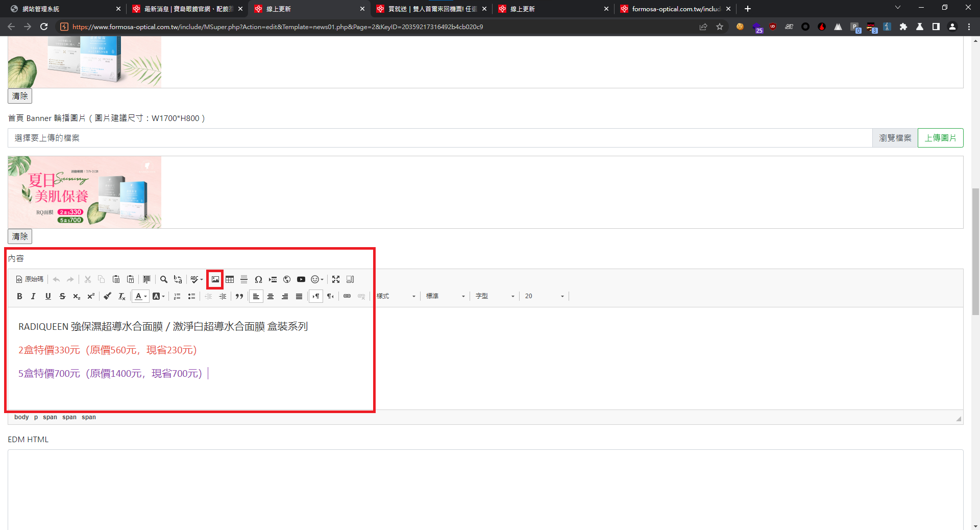The width and height of the screenshot is (980, 530).
Task: Open the browser tab search chevron
Action: [x=898, y=8]
